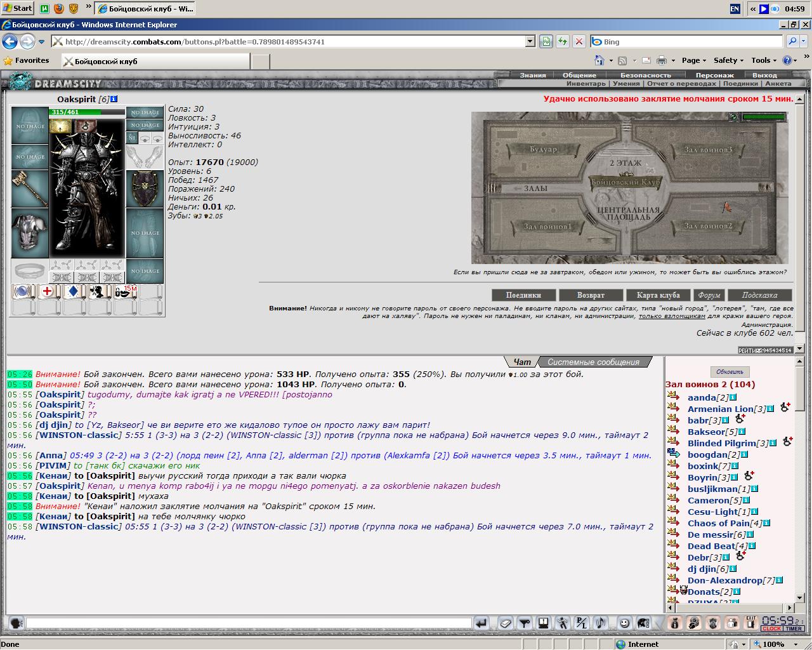Viewport: 812px width, 650px height.
Task: Open the address bar URL dropdown
Action: [x=530, y=41]
